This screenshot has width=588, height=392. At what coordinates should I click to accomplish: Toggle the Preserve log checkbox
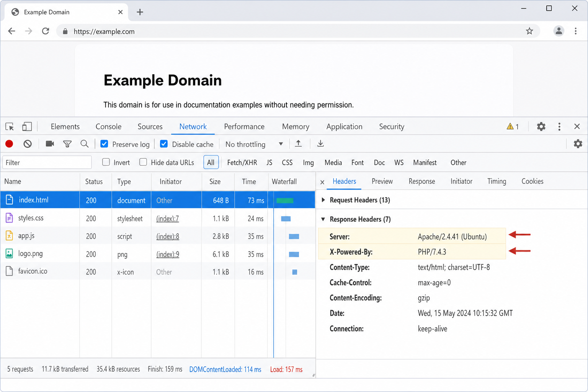coord(104,144)
